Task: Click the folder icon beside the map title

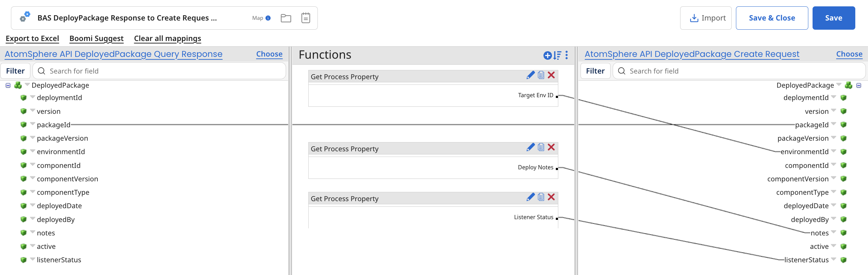Action: [x=286, y=18]
